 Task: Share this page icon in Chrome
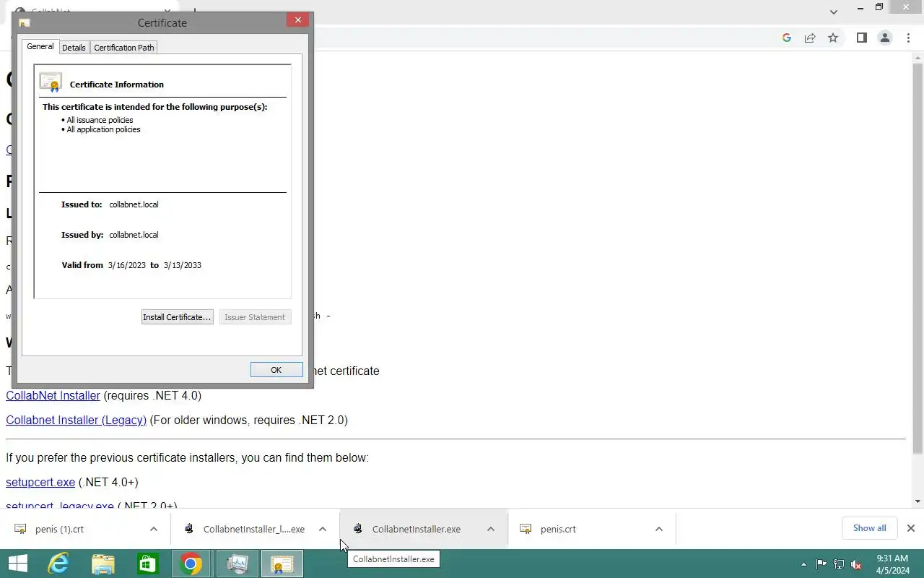point(810,38)
